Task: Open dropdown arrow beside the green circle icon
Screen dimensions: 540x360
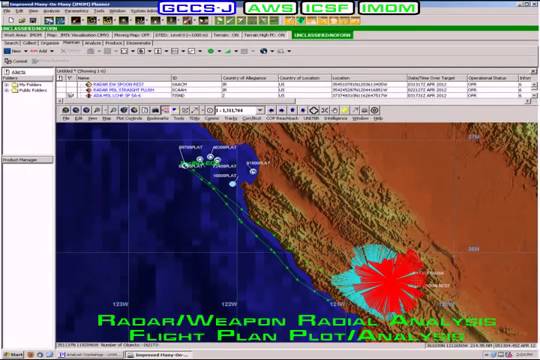Action: 219,51
